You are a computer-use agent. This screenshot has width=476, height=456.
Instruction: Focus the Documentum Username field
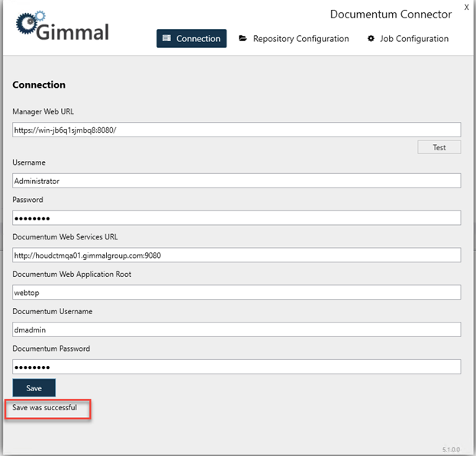click(236, 329)
